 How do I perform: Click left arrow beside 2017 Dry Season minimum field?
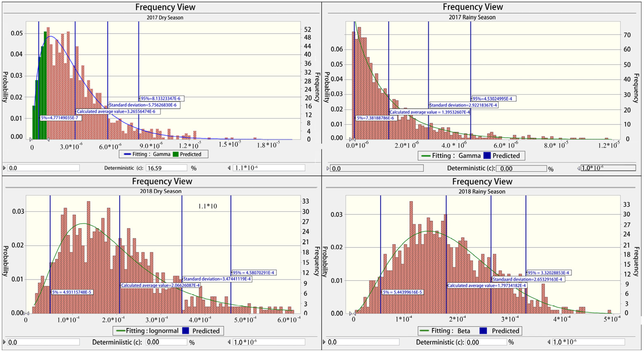tap(4, 168)
